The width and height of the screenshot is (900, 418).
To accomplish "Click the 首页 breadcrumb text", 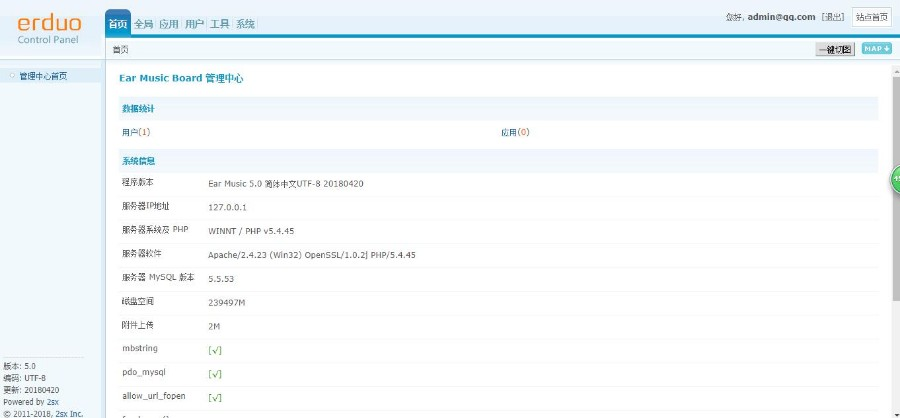I will pyautogui.click(x=121, y=50).
